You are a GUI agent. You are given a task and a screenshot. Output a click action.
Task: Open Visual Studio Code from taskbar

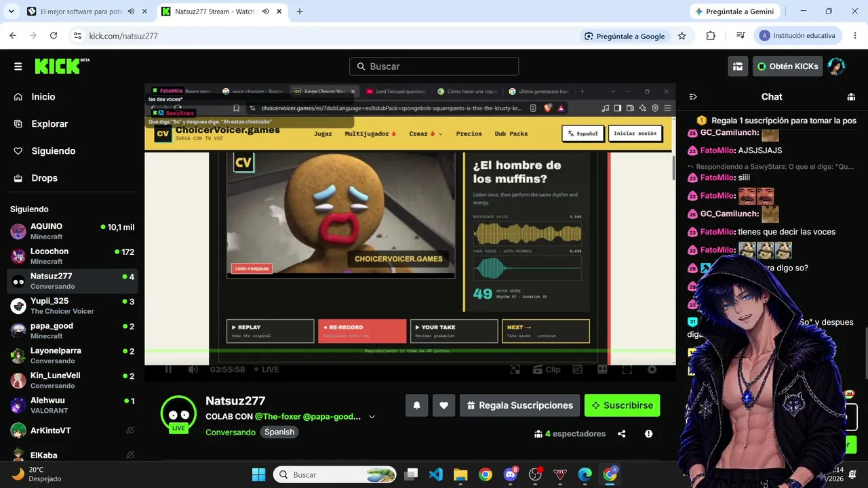pyautogui.click(x=436, y=474)
